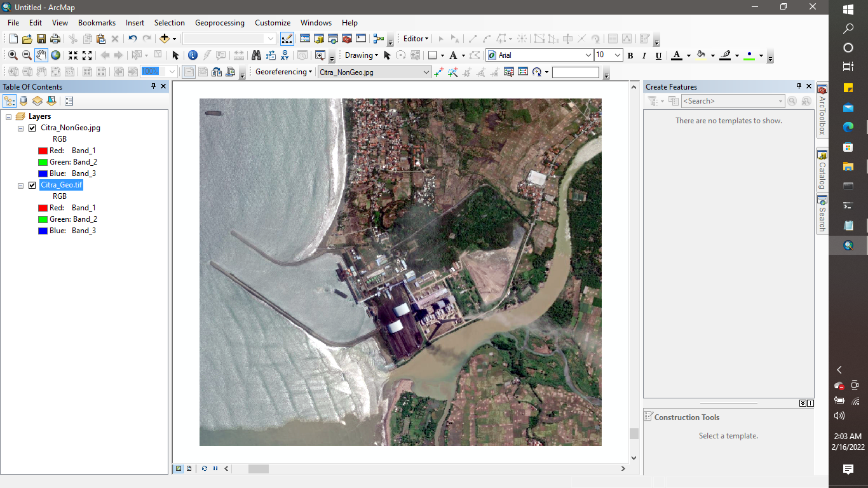Open the ModelBuilder window icon

click(x=379, y=39)
